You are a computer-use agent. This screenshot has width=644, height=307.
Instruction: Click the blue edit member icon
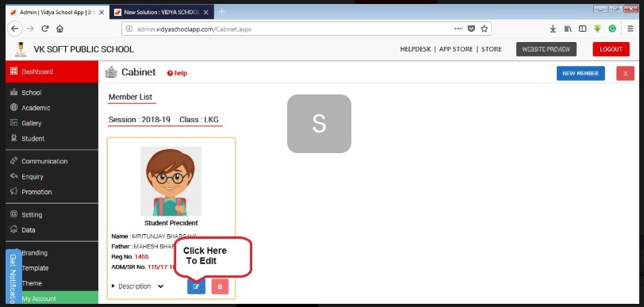pos(196,286)
